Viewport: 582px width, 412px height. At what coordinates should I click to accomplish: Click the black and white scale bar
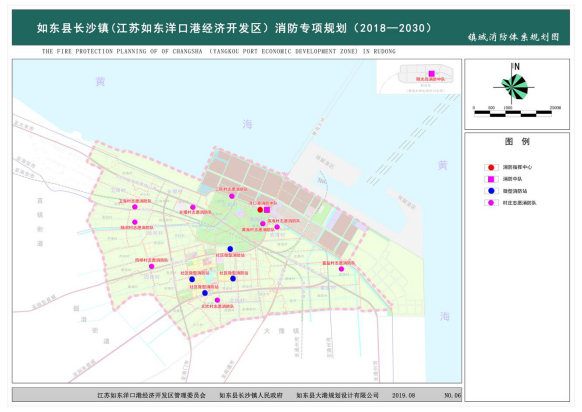(x=513, y=114)
